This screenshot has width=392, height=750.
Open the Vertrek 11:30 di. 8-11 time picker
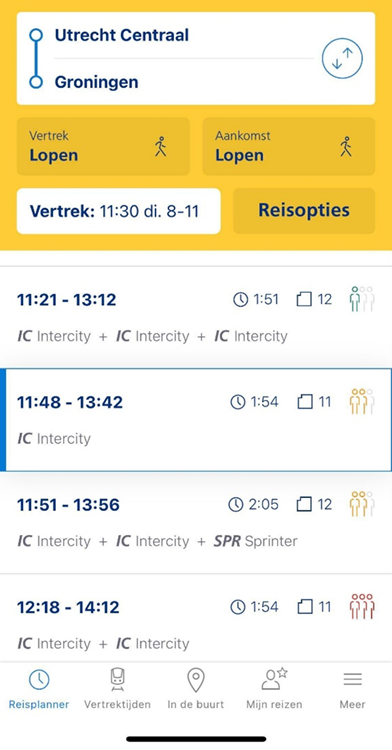click(119, 211)
